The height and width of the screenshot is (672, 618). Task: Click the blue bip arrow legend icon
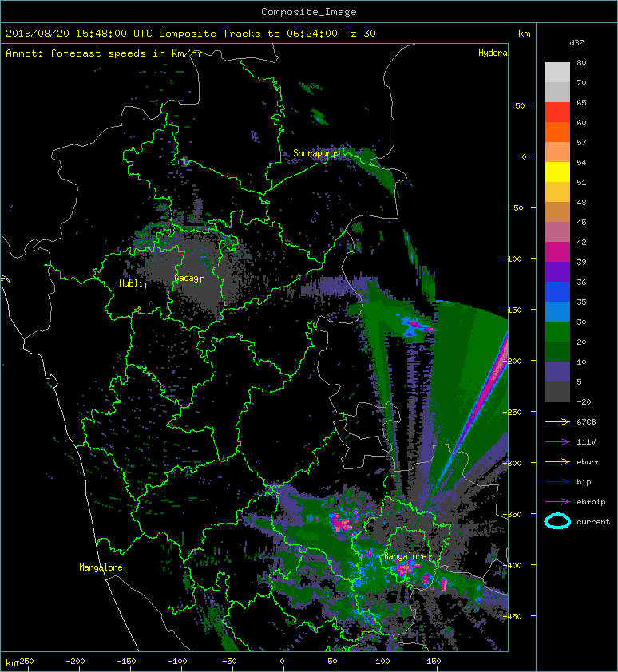pyautogui.click(x=557, y=482)
